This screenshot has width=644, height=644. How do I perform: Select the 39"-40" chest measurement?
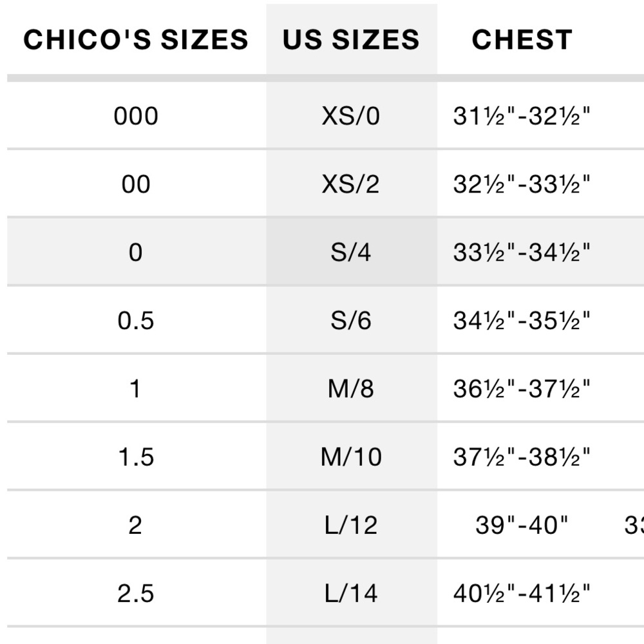point(522,525)
